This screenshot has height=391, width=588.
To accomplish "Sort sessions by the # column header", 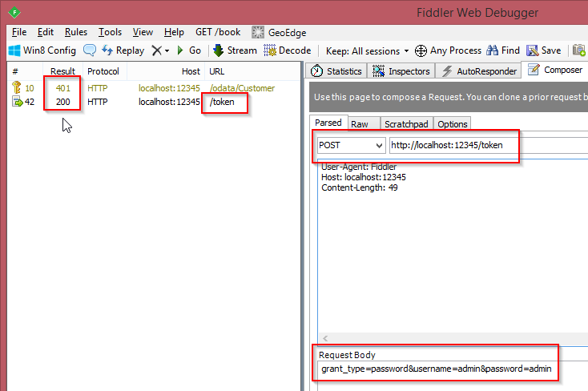I will click(x=15, y=71).
